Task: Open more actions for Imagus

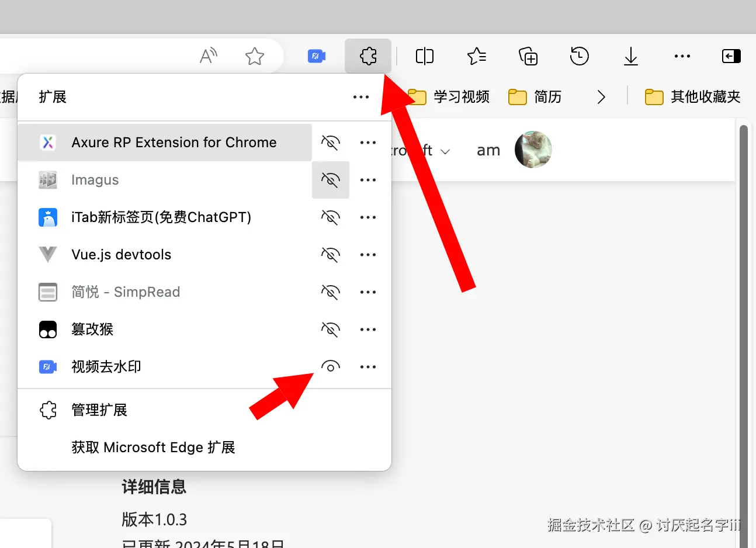Action: 368,180
